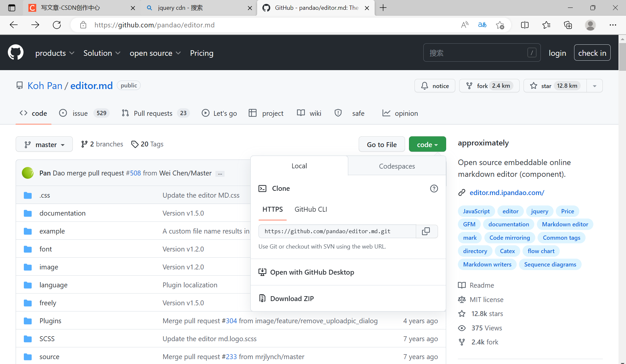Open the master branch dropdown
The height and width of the screenshot is (364, 626).
coord(44,144)
